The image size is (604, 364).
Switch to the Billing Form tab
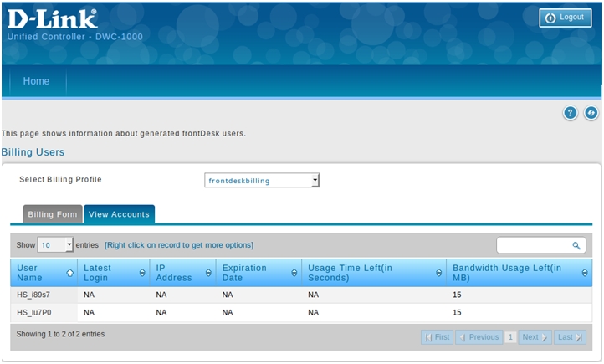click(53, 214)
